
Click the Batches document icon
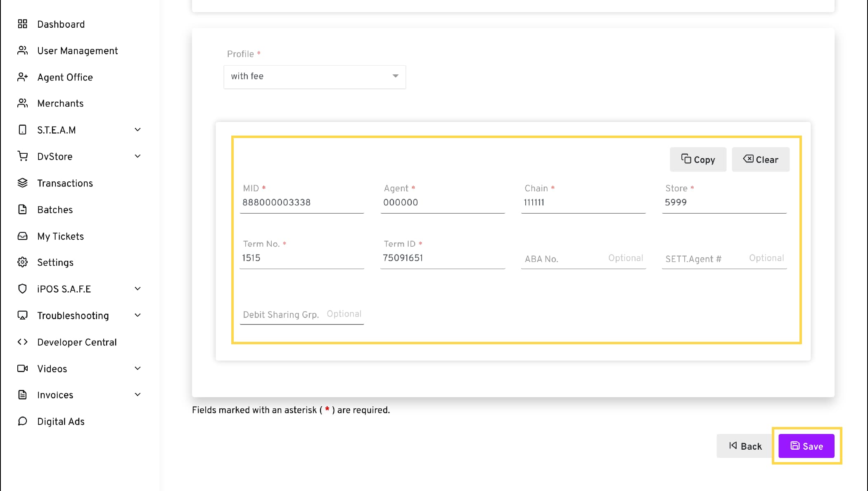22,210
